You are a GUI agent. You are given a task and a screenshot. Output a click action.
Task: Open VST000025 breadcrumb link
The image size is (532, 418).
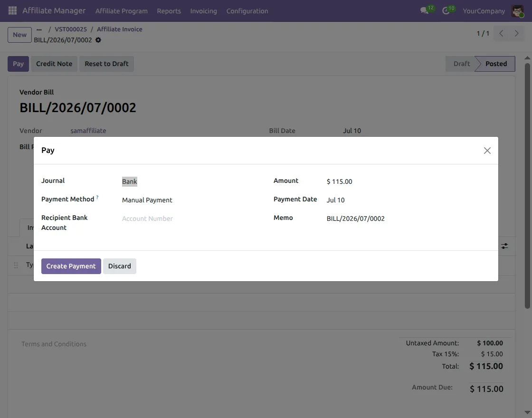point(71,29)
